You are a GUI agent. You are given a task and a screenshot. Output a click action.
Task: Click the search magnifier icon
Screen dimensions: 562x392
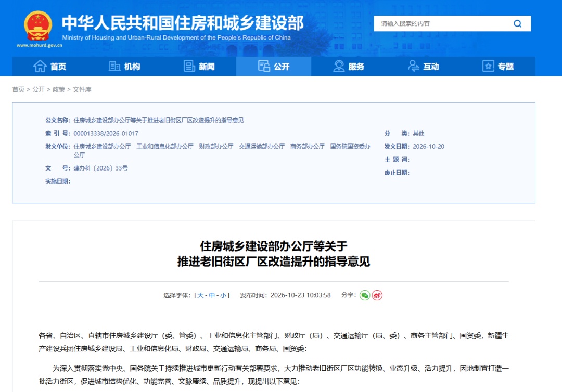pos(517,23)
